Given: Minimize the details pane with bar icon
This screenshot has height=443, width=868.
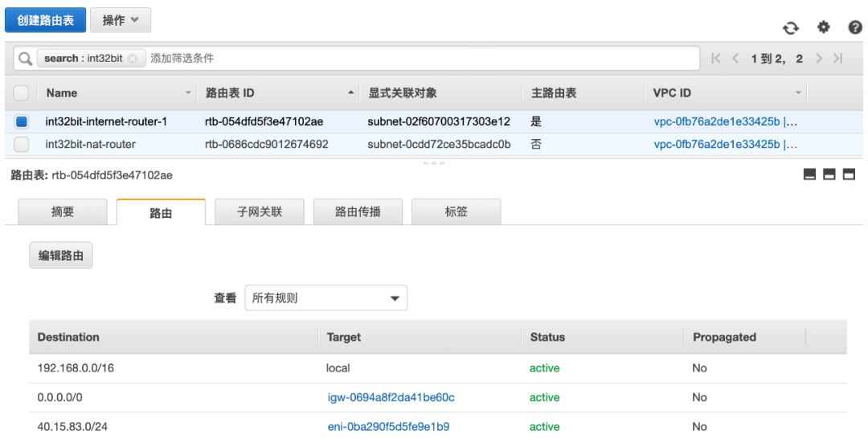Looking at the screenshot, I should [809, 174].
